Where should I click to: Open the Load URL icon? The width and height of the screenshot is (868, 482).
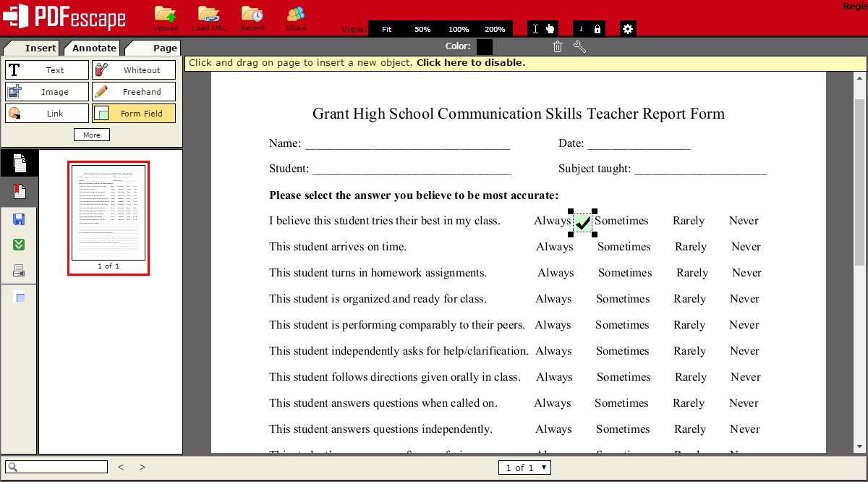point(209,15)
